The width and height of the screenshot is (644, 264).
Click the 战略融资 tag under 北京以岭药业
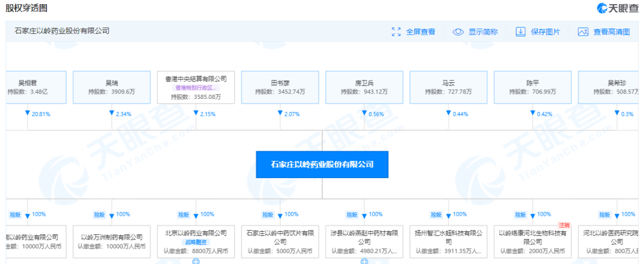click(x=195, y=243)
